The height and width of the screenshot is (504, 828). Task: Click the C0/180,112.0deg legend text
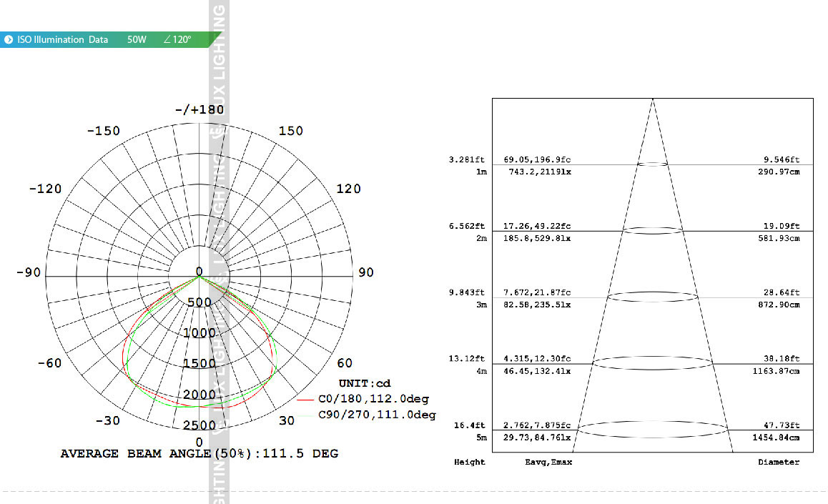click(373, 399)
